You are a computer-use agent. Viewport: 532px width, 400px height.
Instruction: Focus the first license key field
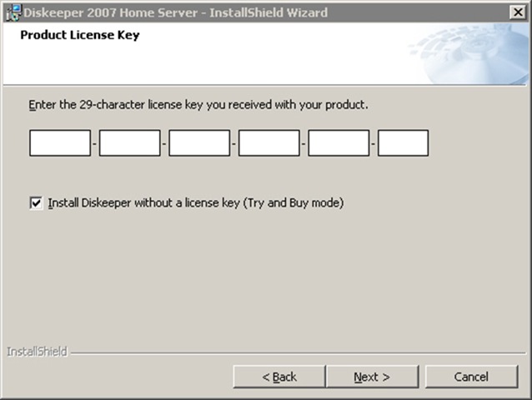(x=60, y=143)
